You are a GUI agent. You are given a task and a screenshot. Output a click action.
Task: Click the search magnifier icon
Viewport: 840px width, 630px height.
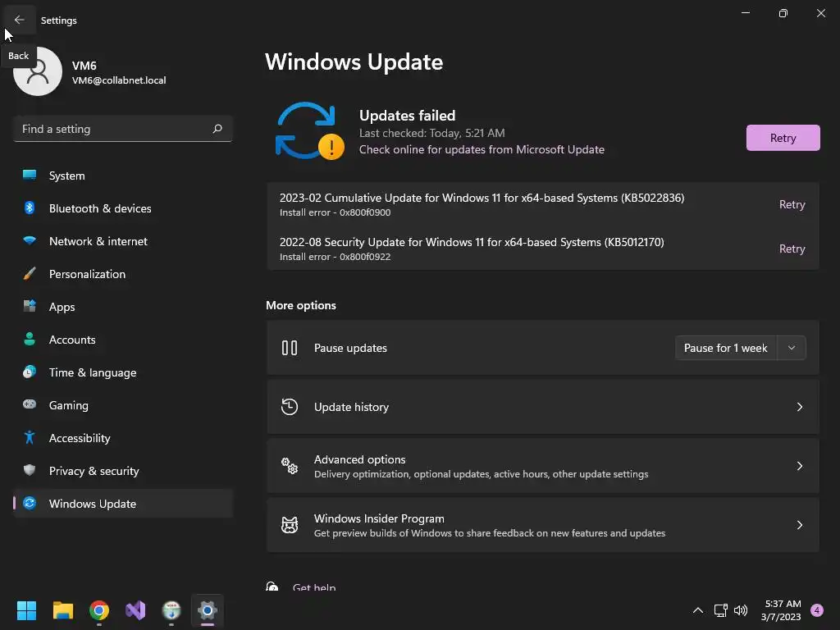click(x=217, y=129)
